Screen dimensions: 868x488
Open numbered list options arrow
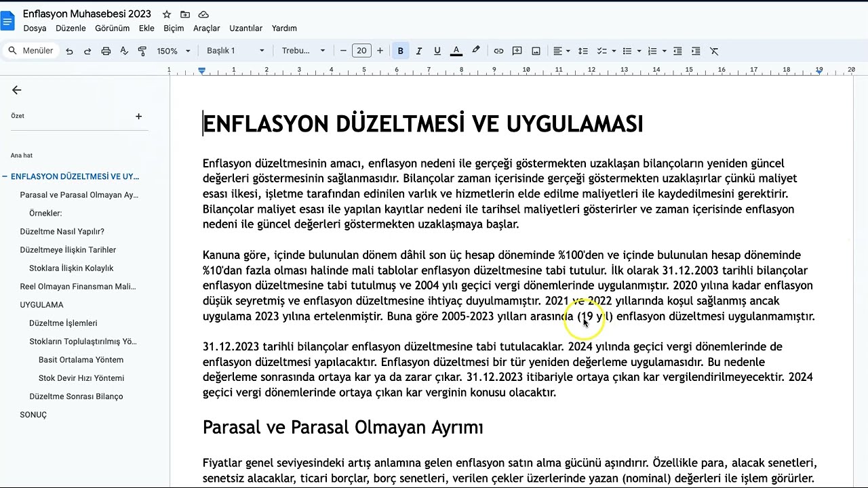pos(664,51)
